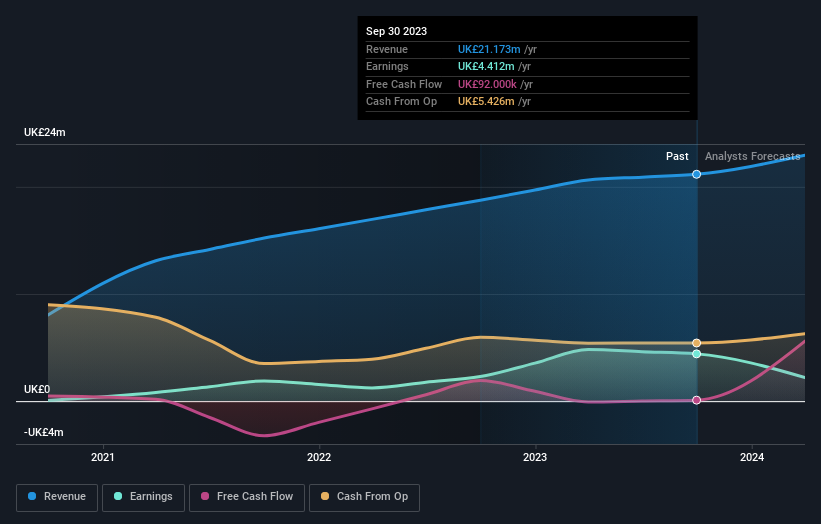This screenshot has width=821, height=524.
Task: Click the Sep 30 2023 tooltip date
Action: 396,31
